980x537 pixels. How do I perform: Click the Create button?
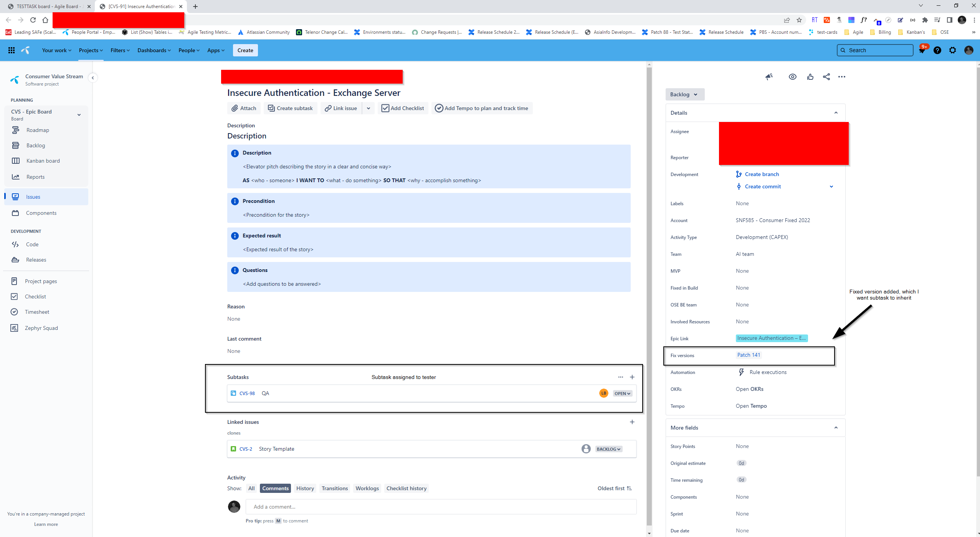click(x=245, y=50)
